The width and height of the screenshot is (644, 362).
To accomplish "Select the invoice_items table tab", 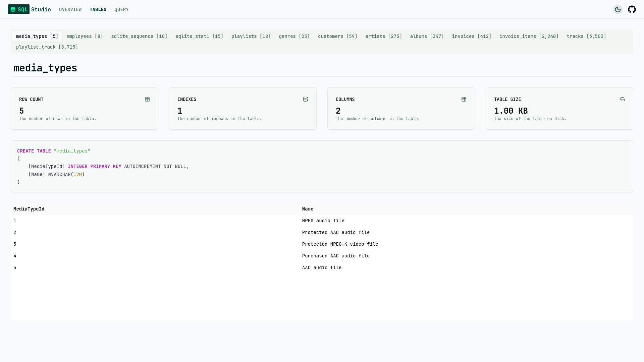I will (529, 36).
